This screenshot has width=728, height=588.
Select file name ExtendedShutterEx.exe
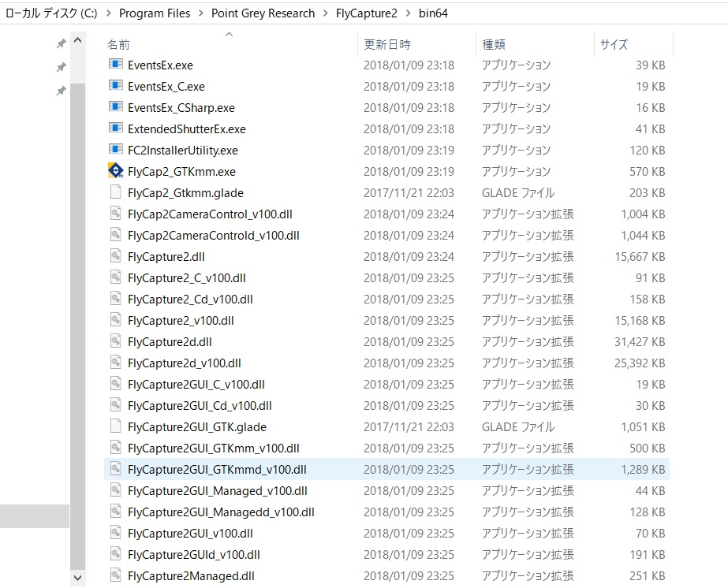pyautogui.click(x=187, y=129)
